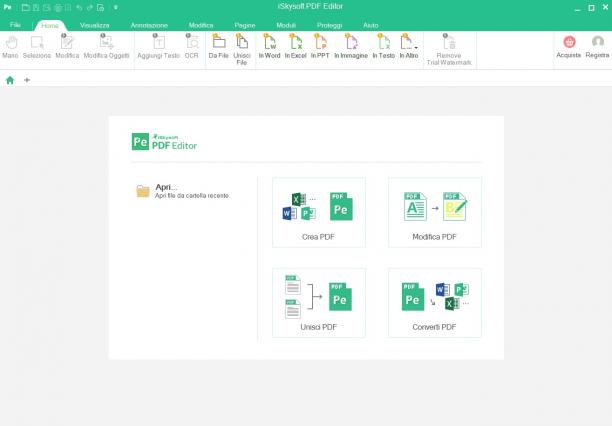Open the quick access toolbar dropdown arrow
612x426 pixels.
pyautogui.click(x=116, y=7)
